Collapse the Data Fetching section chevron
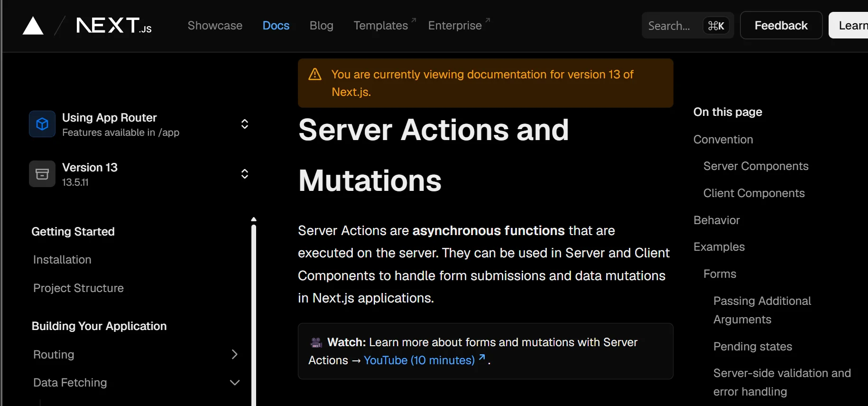 (x=234, y=382)
